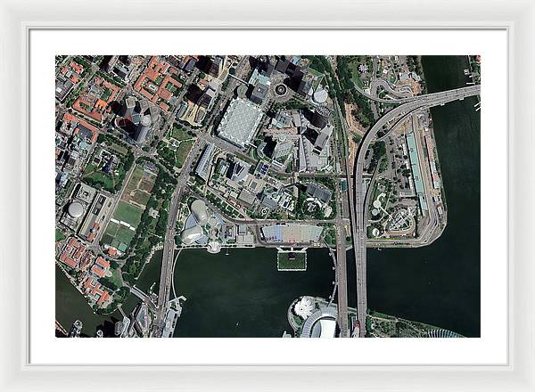
Task: Click the brown field above the green pitch
Action: click(x=139, y=185)
